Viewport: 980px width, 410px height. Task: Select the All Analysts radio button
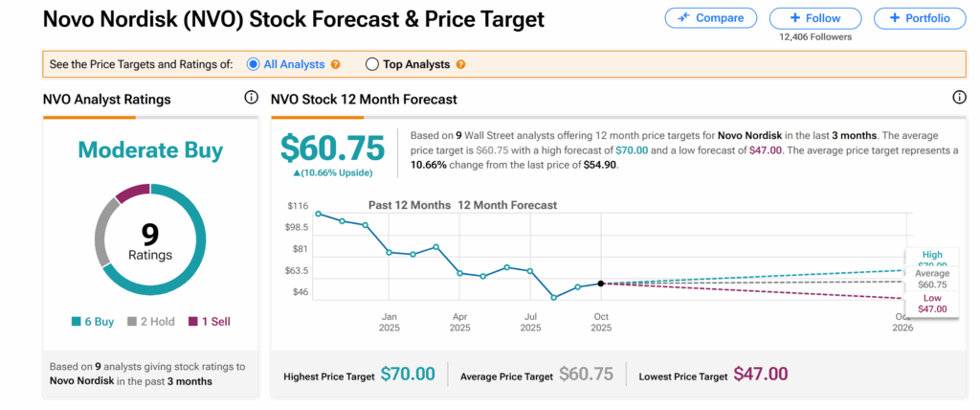[x=254, y=64]
